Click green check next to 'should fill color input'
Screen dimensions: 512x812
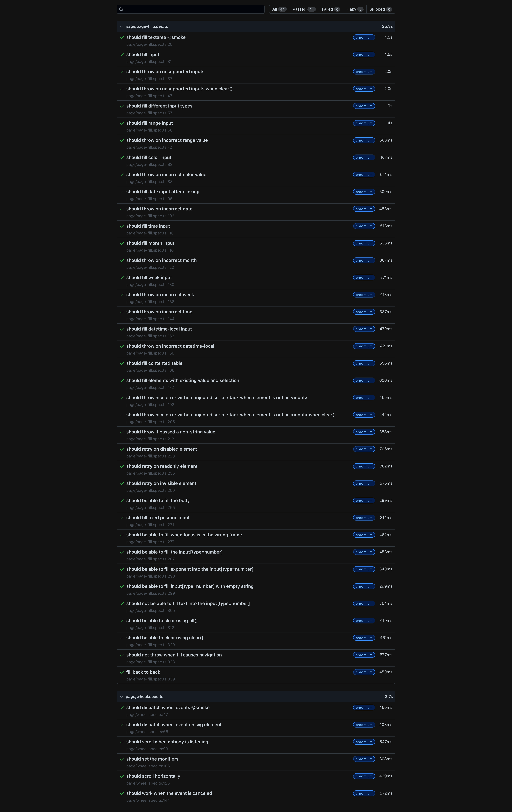click(122, 158)
